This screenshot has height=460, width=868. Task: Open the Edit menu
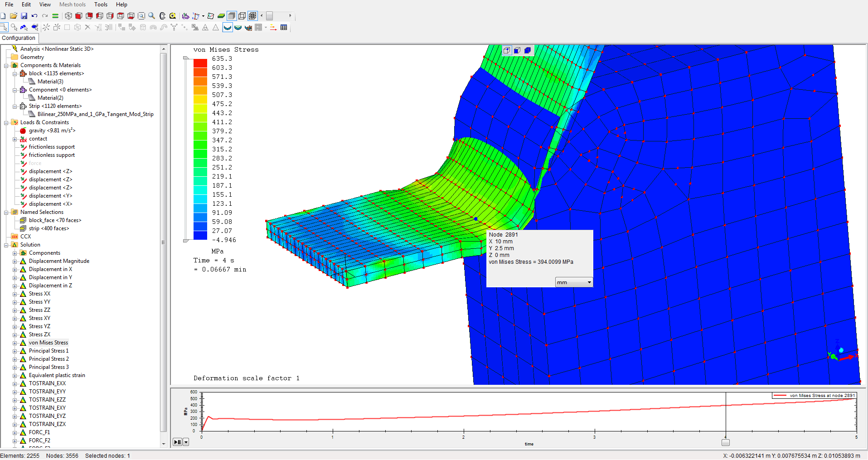click(x=26, y=5)
